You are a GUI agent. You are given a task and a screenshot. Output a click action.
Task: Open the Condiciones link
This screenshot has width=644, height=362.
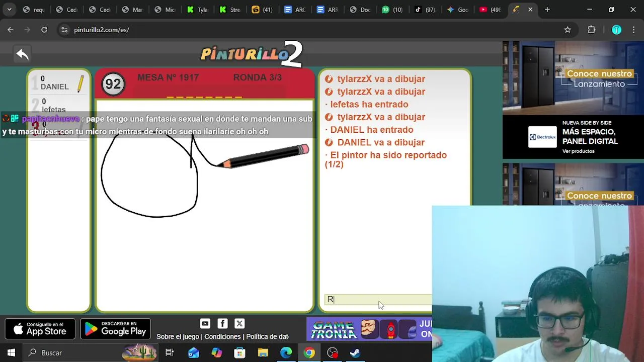222,336
